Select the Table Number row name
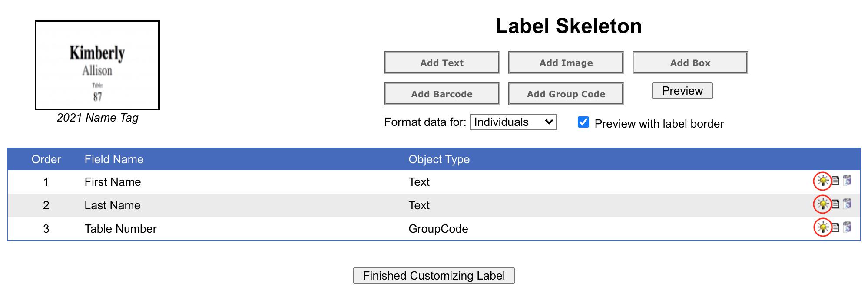Screen dimensions: 868x303 120,229
